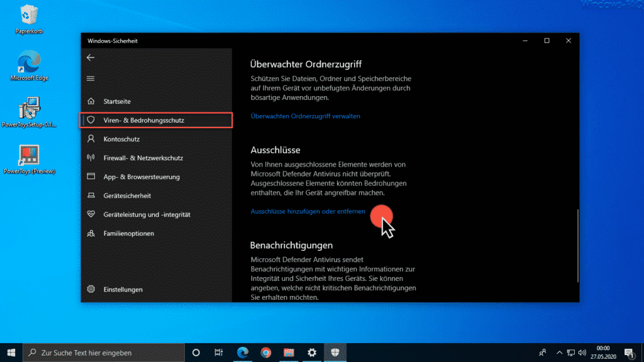Open the Papierkorb desktop icon
This screenshot has width=644, height=362.
click(x=29, y=19)
